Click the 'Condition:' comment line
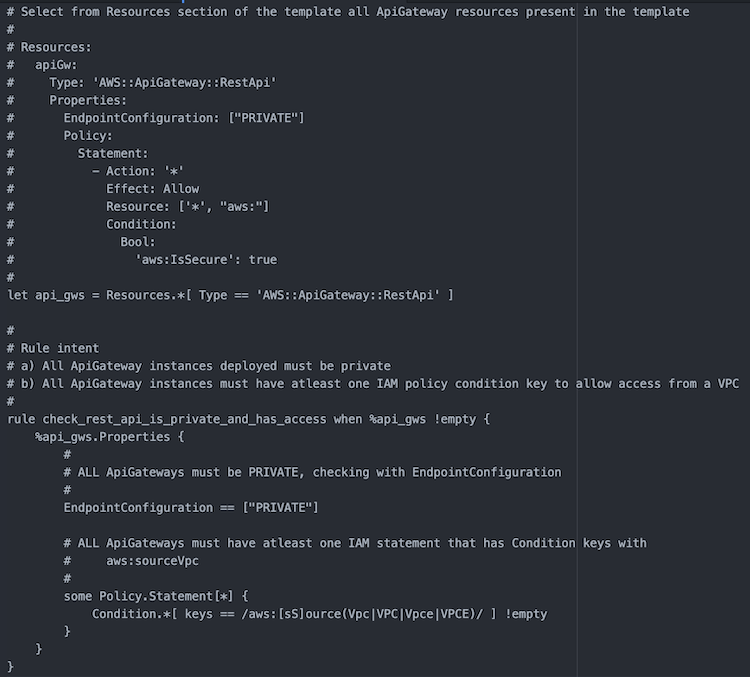Image resolution: width=750 pixels, height=677 pixels. point(141,224)
